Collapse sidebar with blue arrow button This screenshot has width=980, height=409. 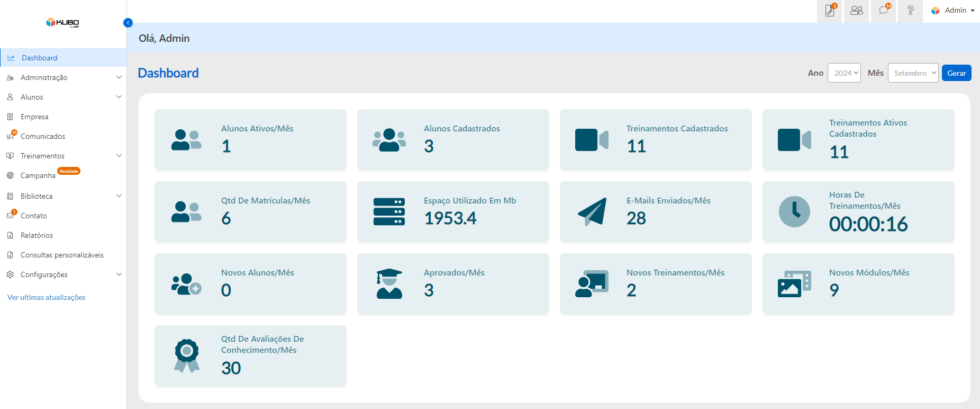click(128, 23)
